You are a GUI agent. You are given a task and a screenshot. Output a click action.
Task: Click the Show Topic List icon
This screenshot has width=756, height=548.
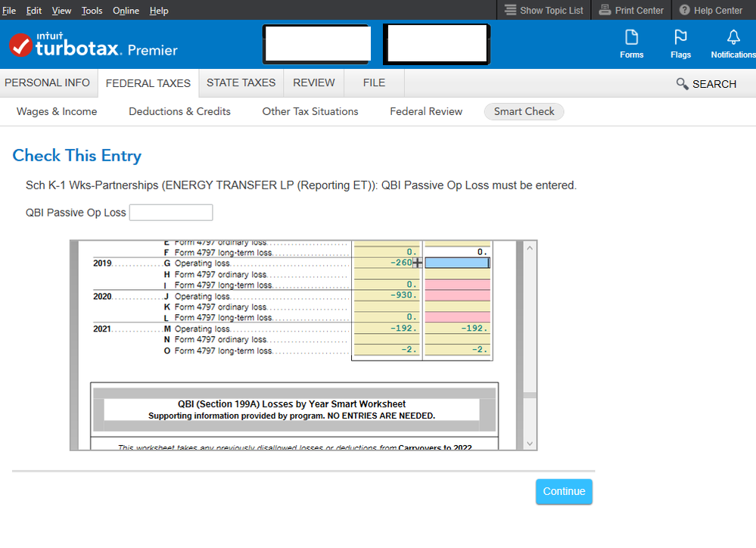(510, 10)
